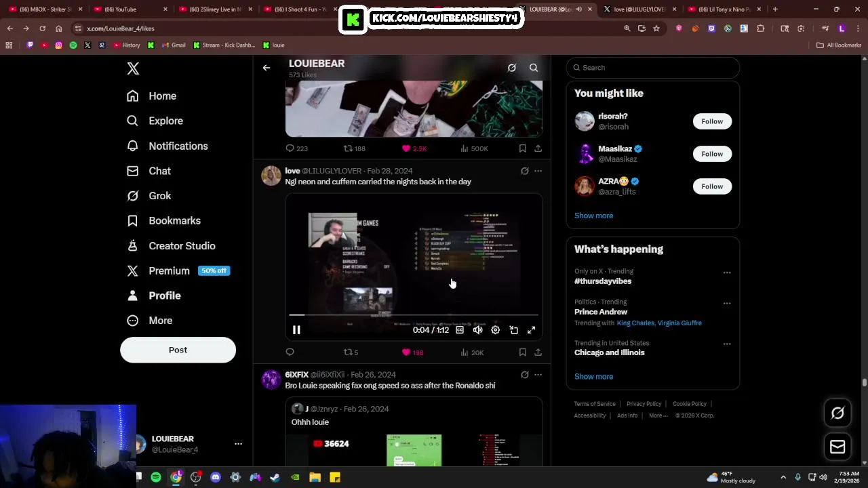The height and width of the screenshot is (488, 868).
Task: Mute the video volume
Action: click(x=477, y=330)
